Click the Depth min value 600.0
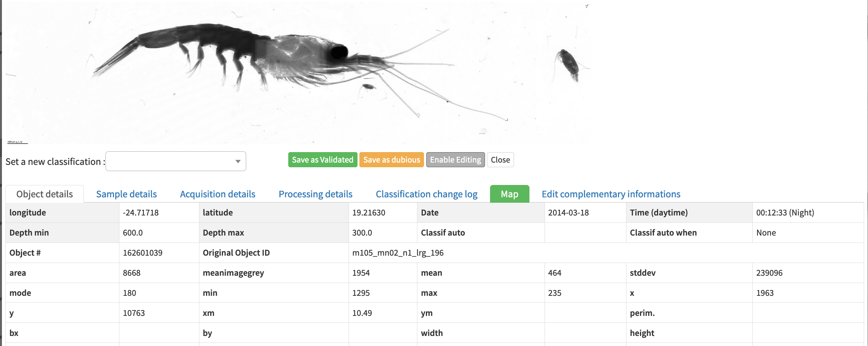868x346 pixels. coord(131,232)
